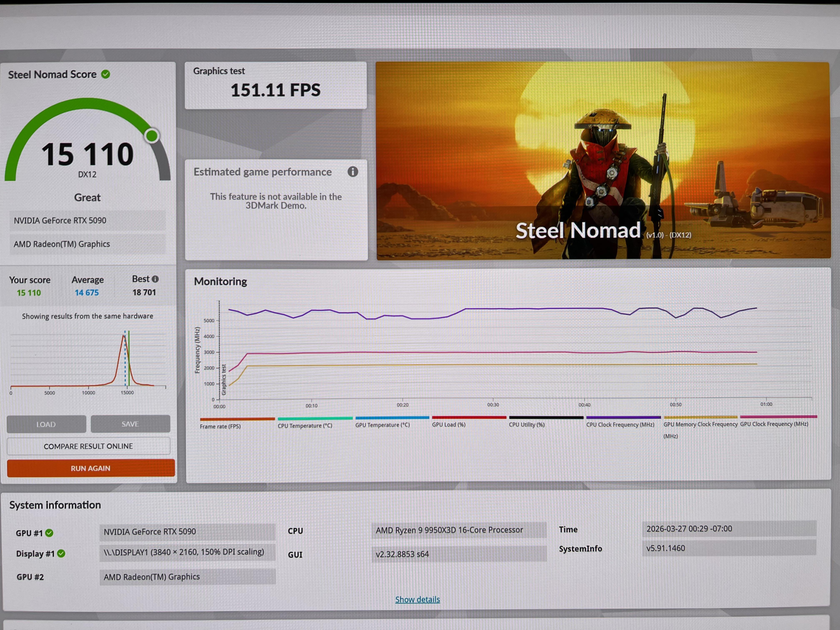840x630 pixels.
Task: Click the green score gauge knob
Action: point(152,136)
